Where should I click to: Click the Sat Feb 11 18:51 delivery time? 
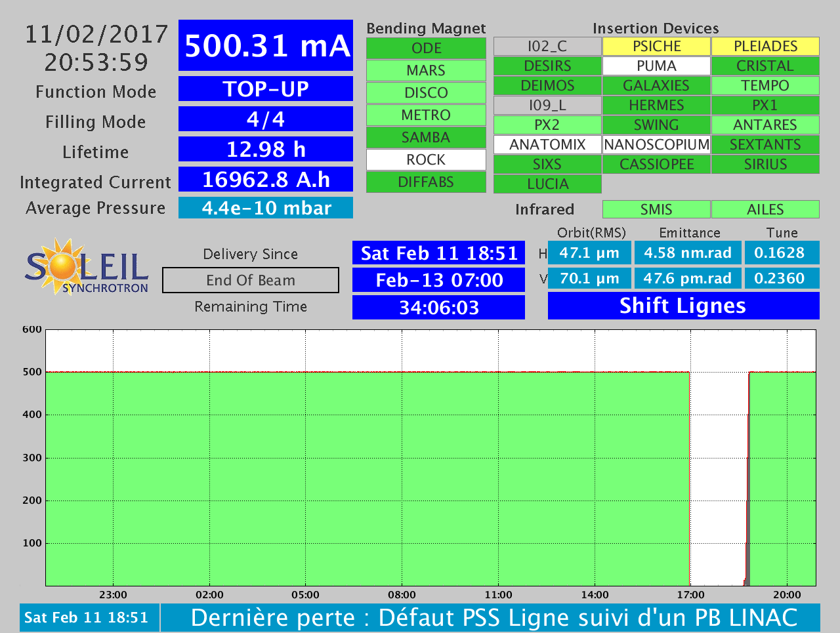click(438, 253)
